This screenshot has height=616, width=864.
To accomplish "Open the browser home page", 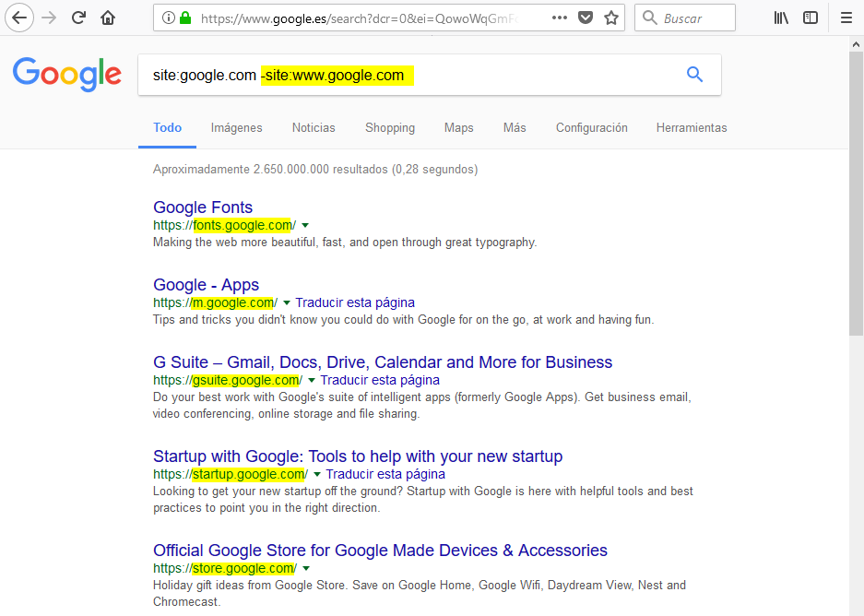I will 108,18.
